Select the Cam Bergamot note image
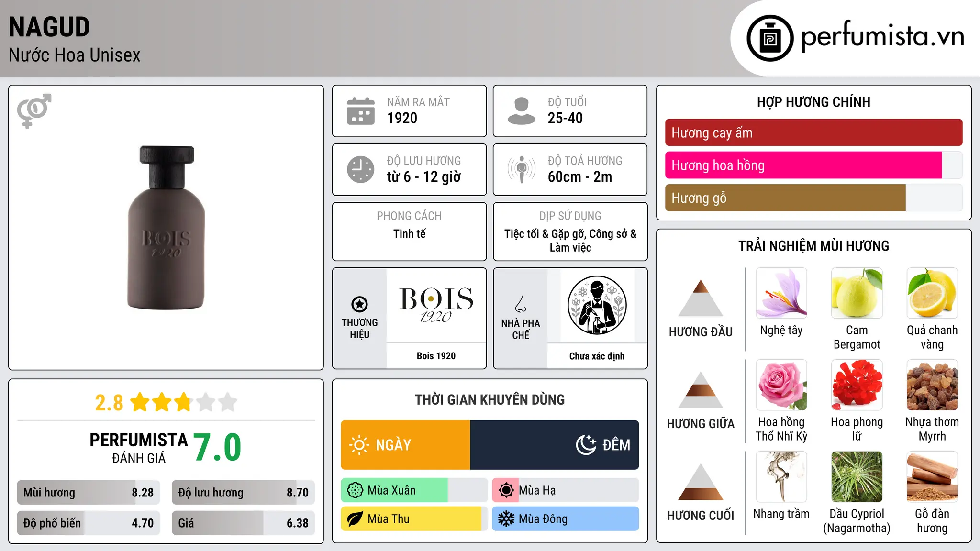The image size is (980, 551). [857, 293]
